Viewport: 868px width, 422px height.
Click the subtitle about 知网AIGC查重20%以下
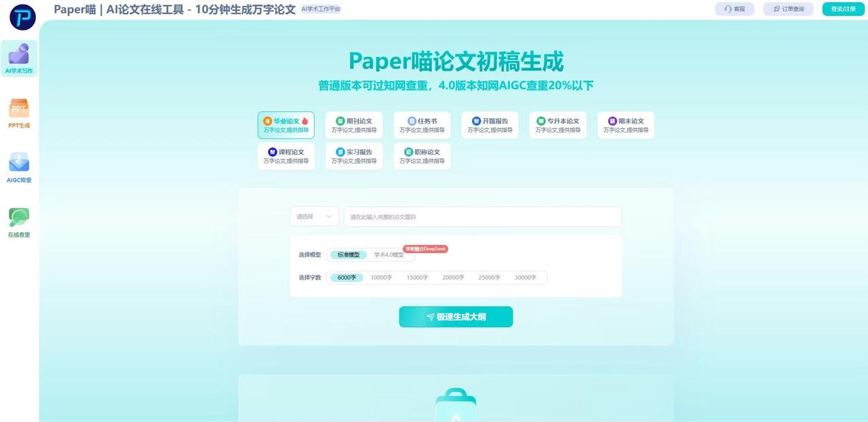coord(456,85)
